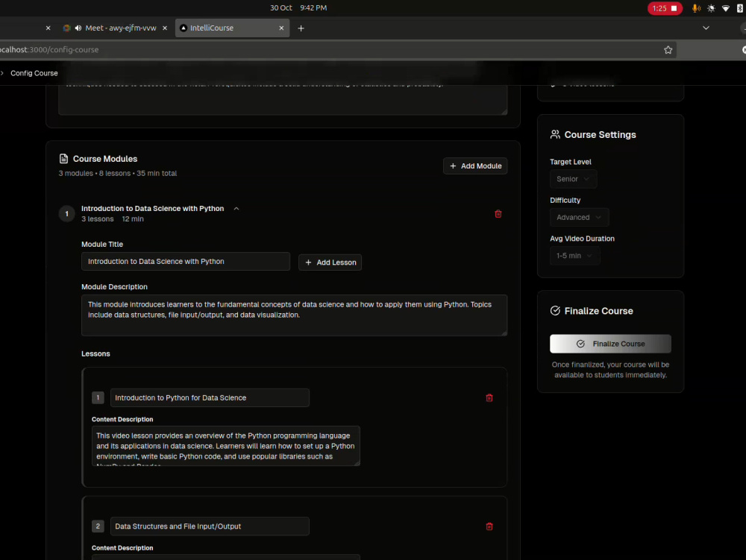746x560 pixels.
Task: Open the brightness indicator in top bar
Action: [x=711, y=8]
